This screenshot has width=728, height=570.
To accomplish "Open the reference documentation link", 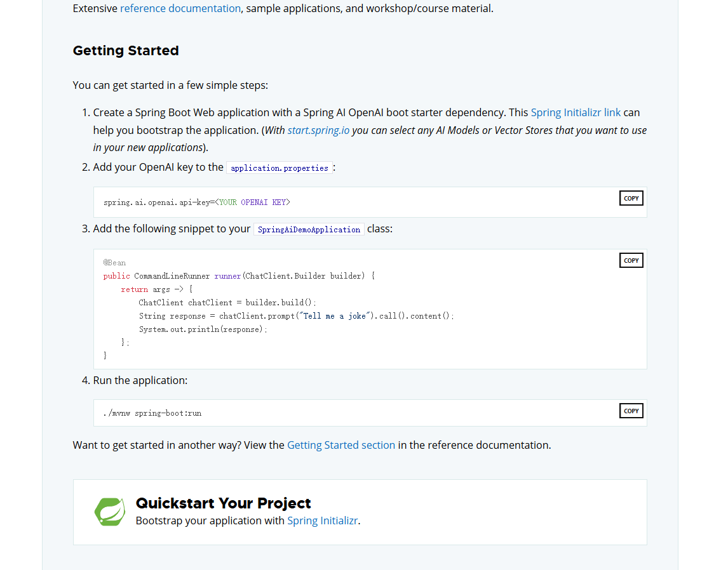I will click(x=180, y=8).
